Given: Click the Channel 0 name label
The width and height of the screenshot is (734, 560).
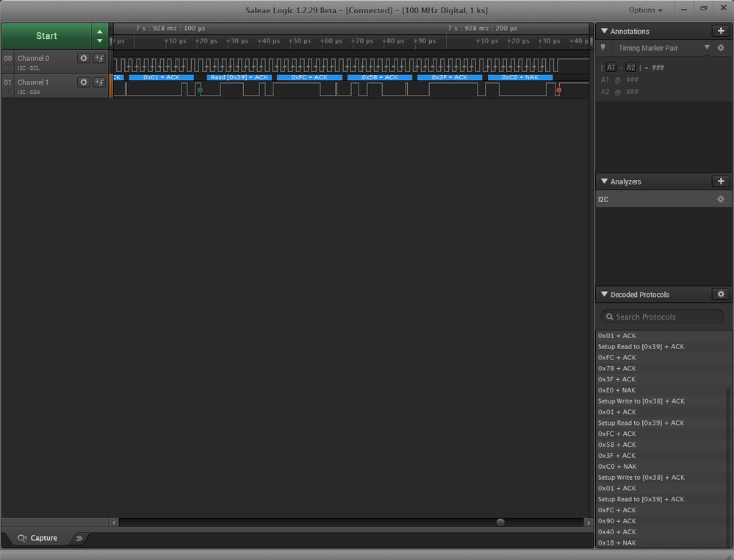Looking at the screenshot, I should (x=33, y=58).
